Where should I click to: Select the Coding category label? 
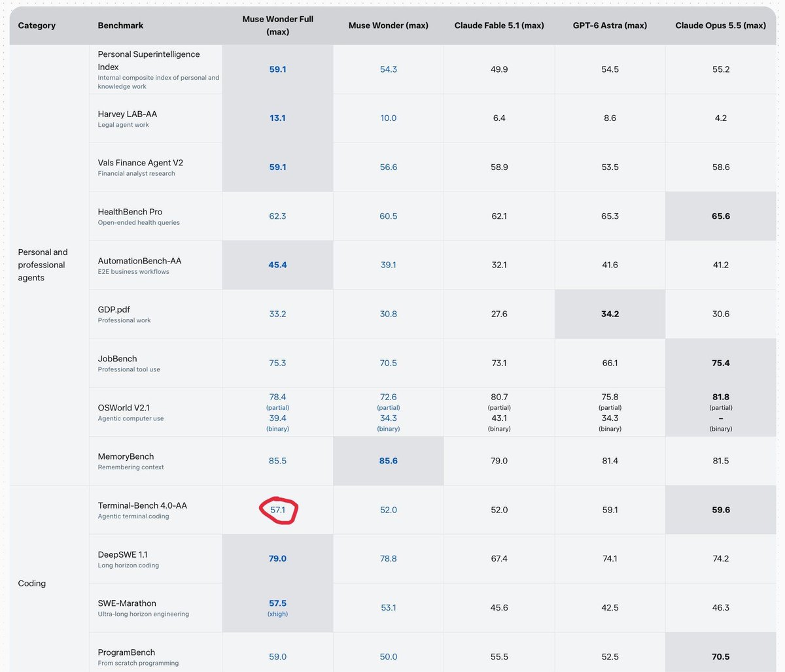click(31, 583)
